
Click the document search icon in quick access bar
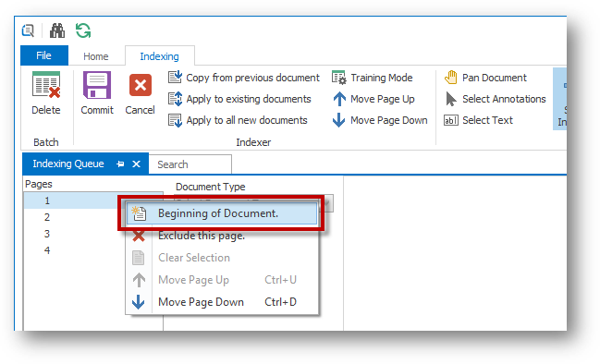[28, 30]
